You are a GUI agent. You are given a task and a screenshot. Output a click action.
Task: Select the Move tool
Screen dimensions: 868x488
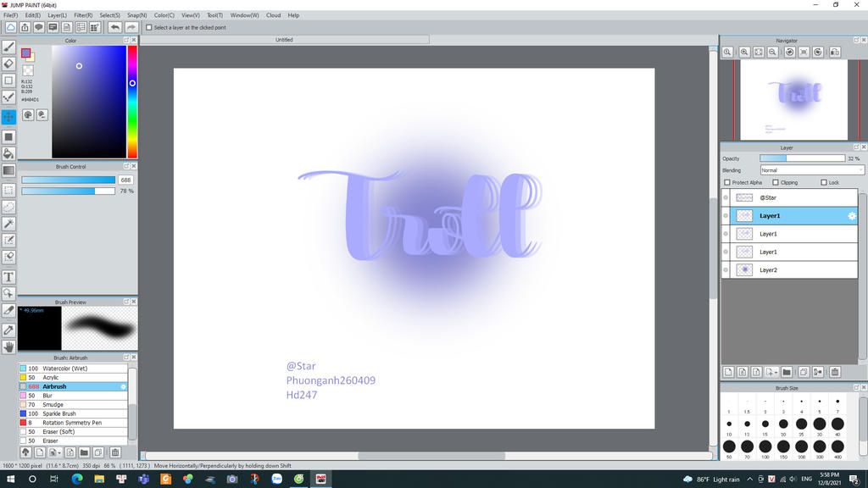point(8,117)
